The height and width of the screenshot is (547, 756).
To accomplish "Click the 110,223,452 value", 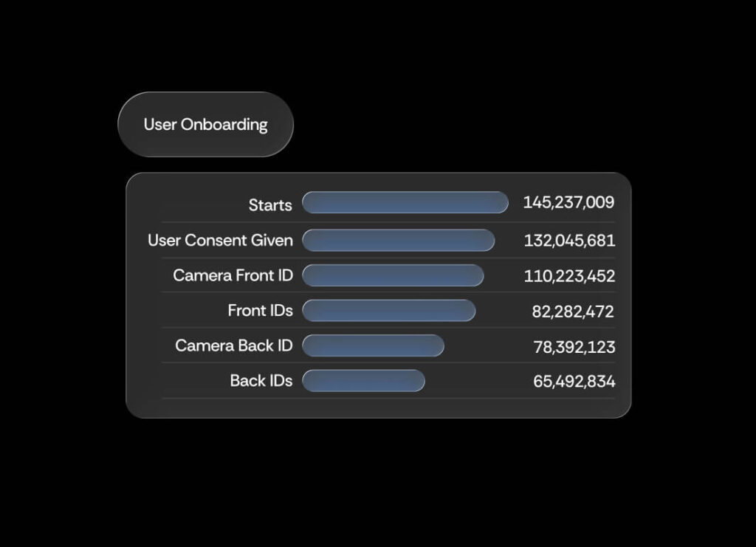I will [x=569, y=276].
